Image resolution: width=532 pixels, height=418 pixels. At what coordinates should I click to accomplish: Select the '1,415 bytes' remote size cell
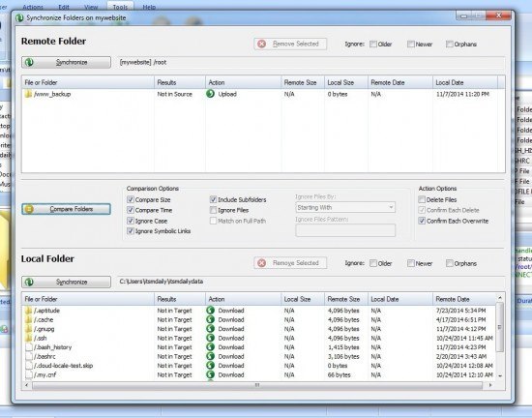343,347
